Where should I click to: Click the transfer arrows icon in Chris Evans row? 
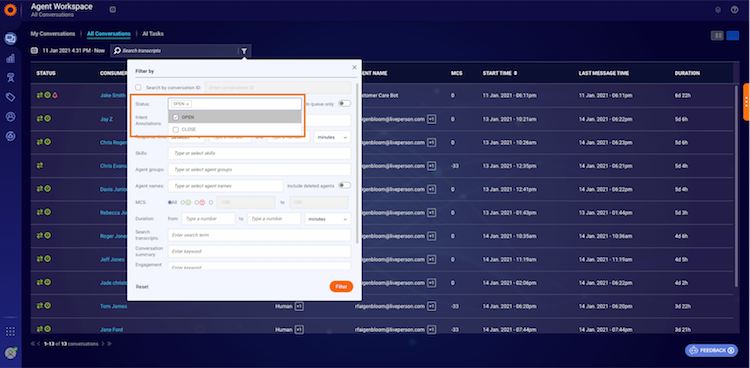tap(40, 166)
